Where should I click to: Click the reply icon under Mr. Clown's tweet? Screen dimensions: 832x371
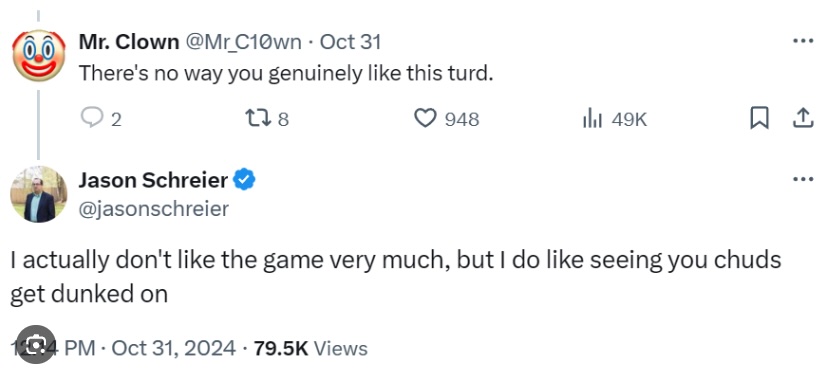(x=92, y=118)
